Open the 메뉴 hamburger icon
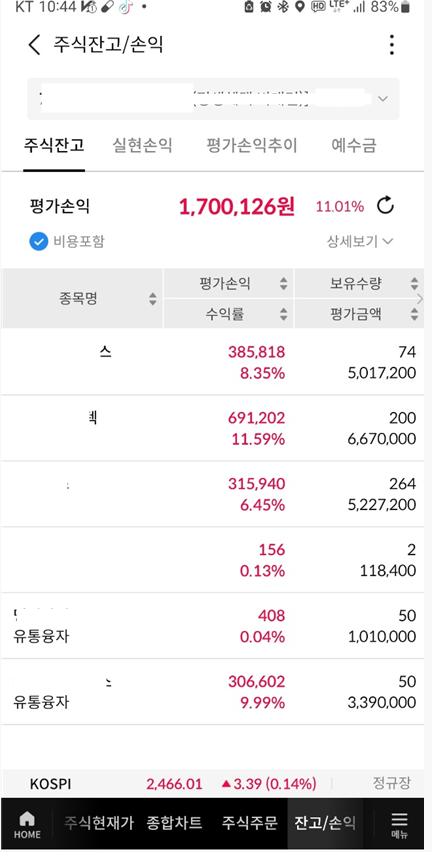Viewport: 432px width, 852px height. tap(399, 825)
